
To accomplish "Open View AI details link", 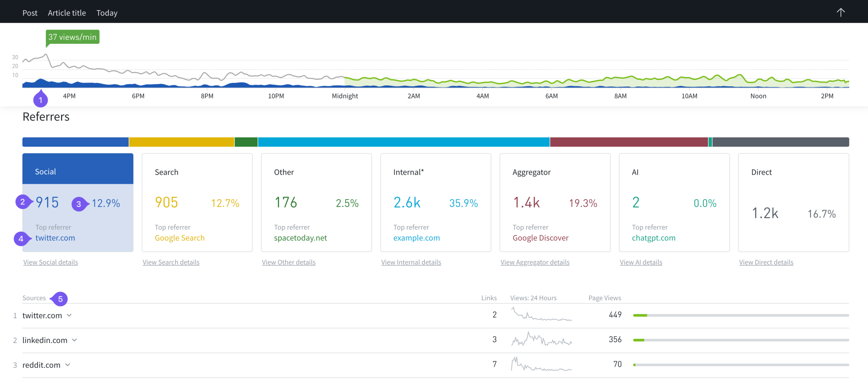I will coord(641,262).
